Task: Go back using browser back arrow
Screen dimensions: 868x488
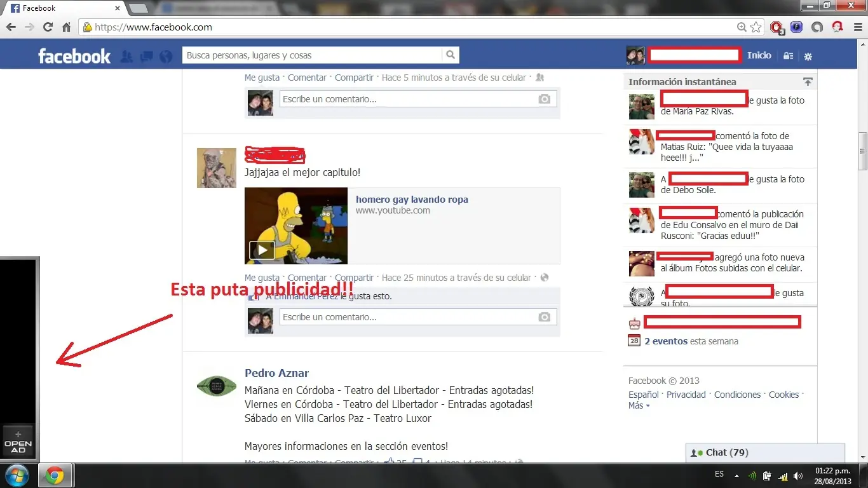Action: click(x=11, y=27)
